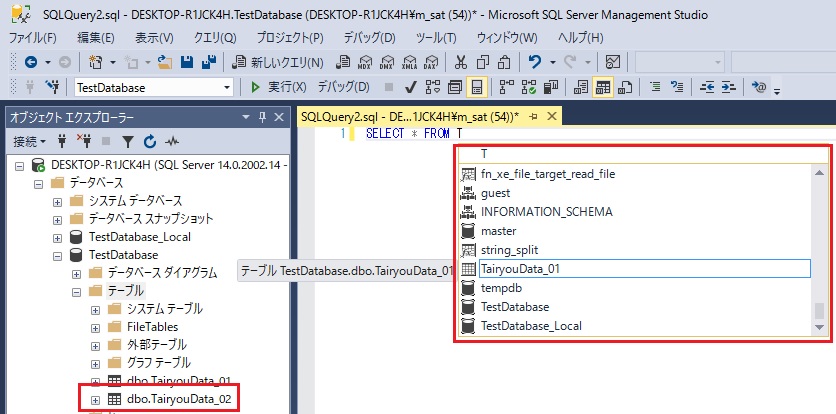Switch to Results to Grid output
Viewport: 836px width, 414px height.
coord(603,87)
